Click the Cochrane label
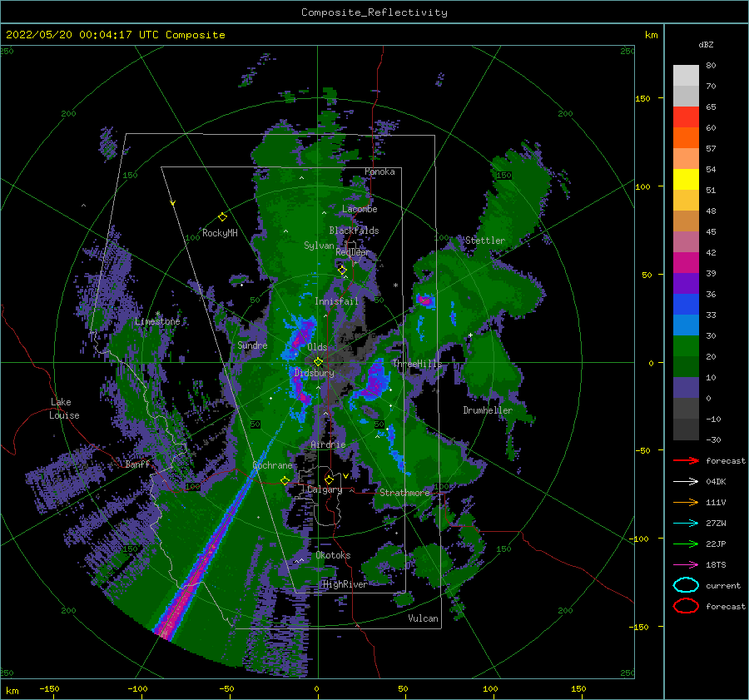The height and width of the screenshot is (700, 749). click(272, 465)
